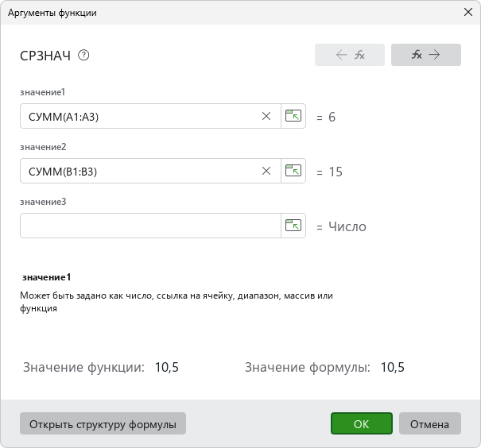
Task: Click the СРЗНАЧ function name heading
Action: tap(45, 56)
